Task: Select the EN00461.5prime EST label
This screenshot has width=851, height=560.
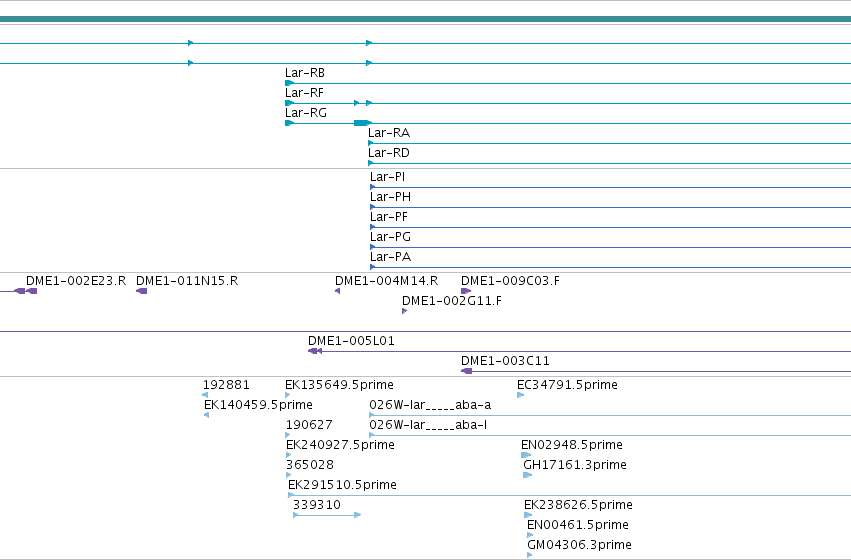Action: point(577,525)
